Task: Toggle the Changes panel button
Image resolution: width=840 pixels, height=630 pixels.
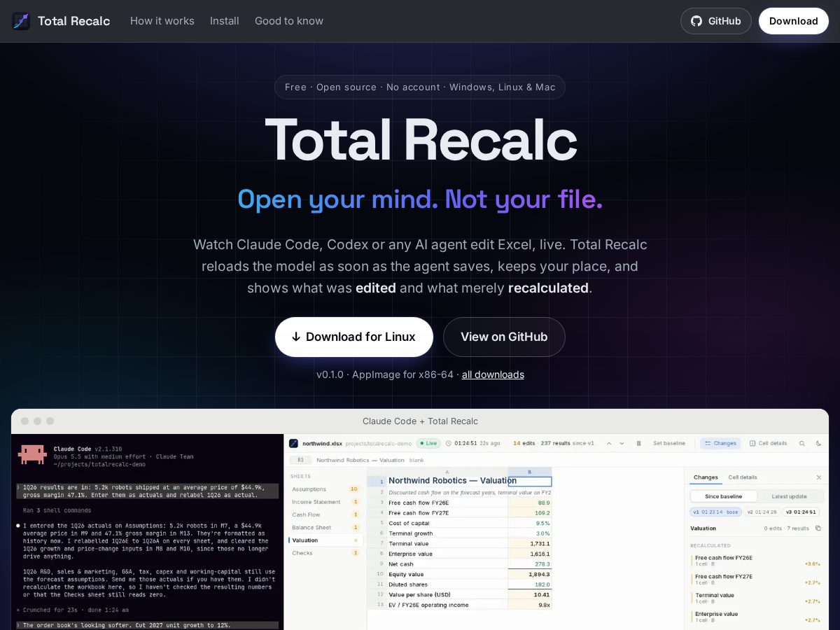Action: 720,443
